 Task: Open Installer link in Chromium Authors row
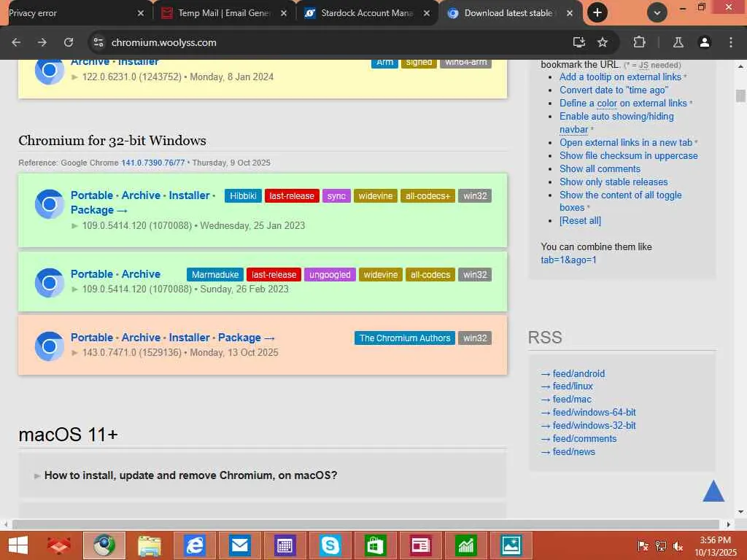click(x=189, y=338)
